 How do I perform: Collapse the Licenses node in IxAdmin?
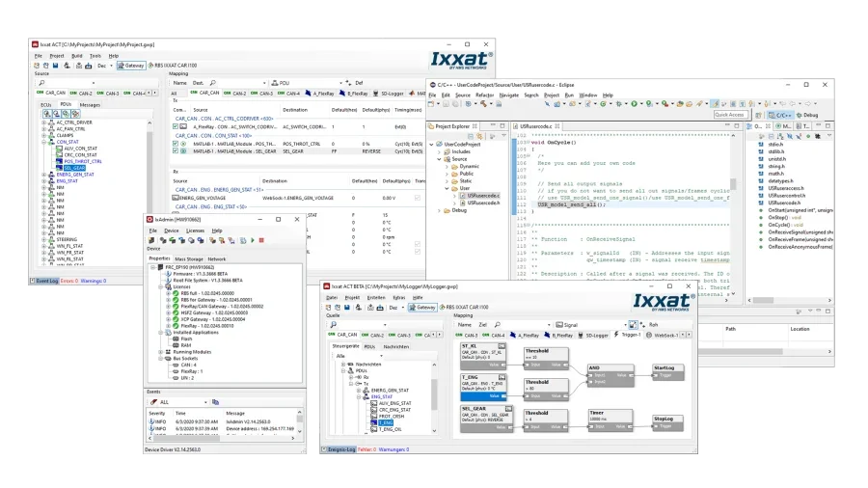pos(161,287)
